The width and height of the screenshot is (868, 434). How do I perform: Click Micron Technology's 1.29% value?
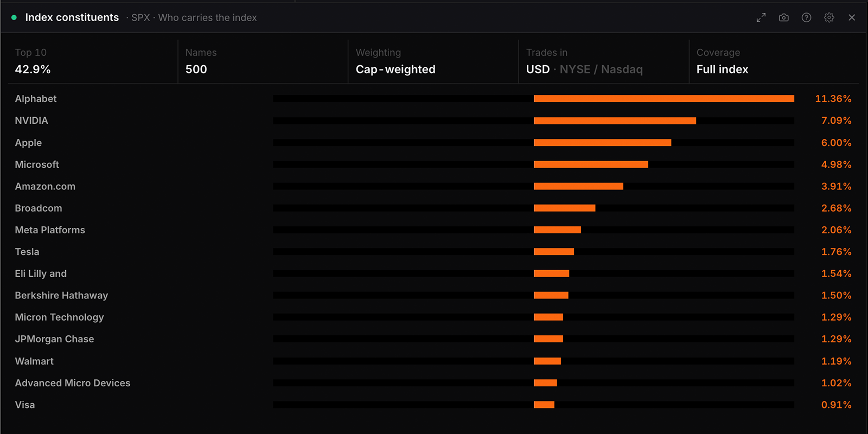[836, 317]
